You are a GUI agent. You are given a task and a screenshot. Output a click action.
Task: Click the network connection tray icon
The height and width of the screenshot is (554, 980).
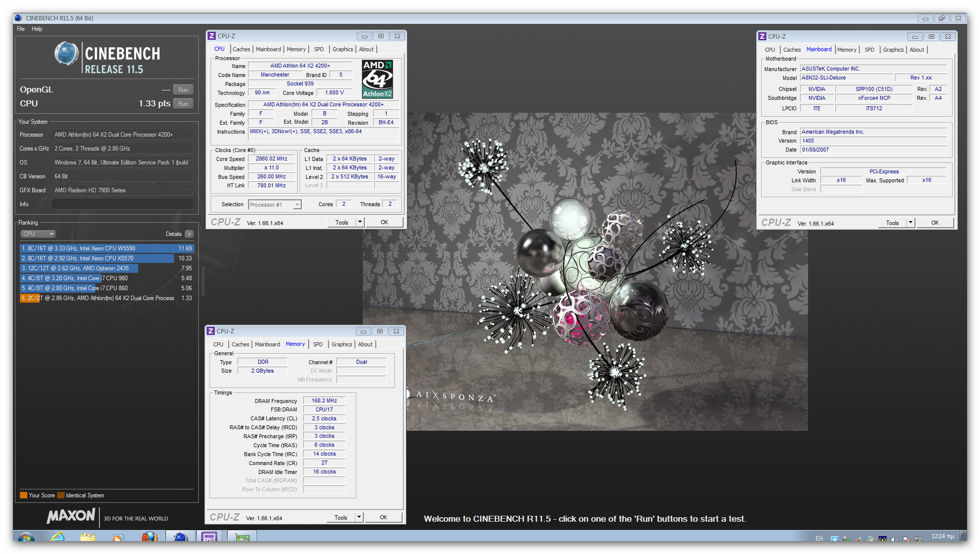click(x=918, y=538)
